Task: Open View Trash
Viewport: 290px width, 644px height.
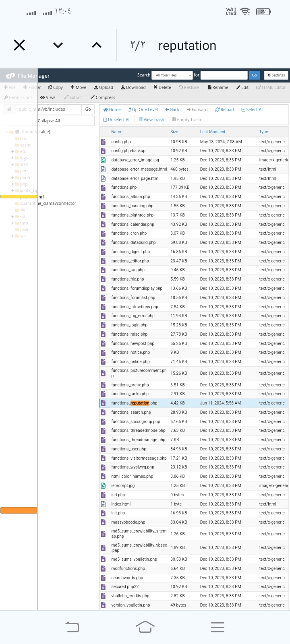Action: [x=151, y=120]
